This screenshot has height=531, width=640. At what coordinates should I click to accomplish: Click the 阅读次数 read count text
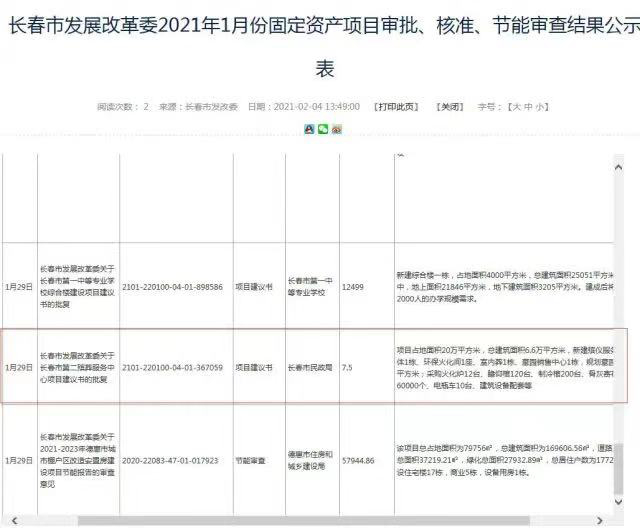tap(123, 107)
